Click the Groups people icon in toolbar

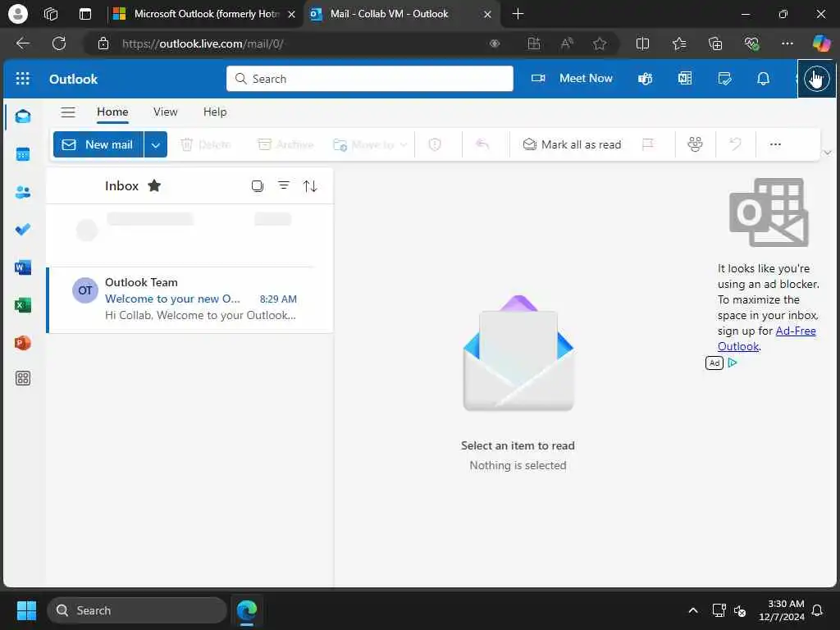coord(695,144)
